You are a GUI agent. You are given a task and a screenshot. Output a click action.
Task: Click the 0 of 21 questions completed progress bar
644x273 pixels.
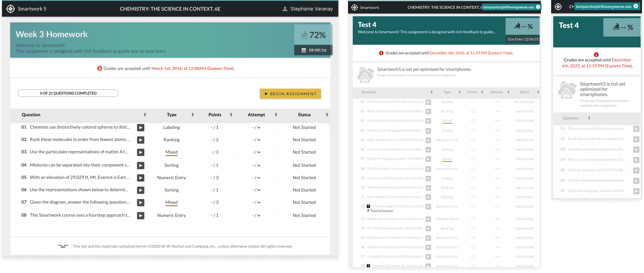pos(68,93)
